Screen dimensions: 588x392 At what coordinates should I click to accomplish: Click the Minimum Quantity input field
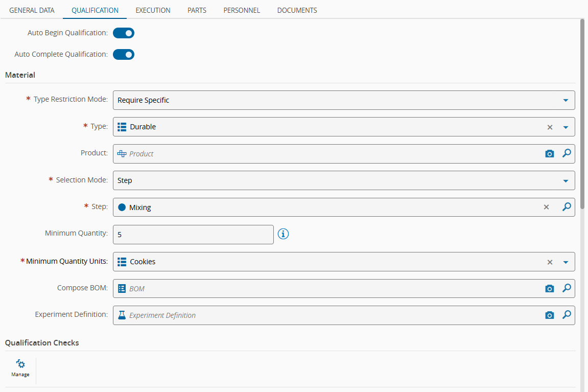point(193,235)
